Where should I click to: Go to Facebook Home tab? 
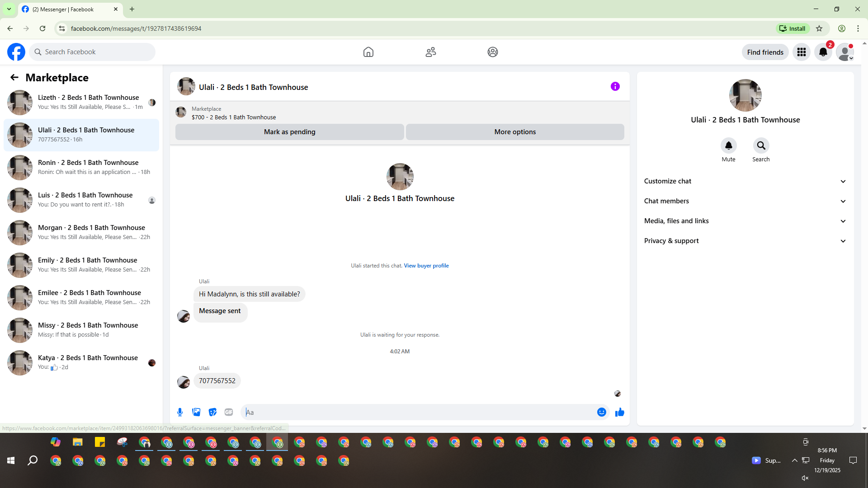coord(368,52)
